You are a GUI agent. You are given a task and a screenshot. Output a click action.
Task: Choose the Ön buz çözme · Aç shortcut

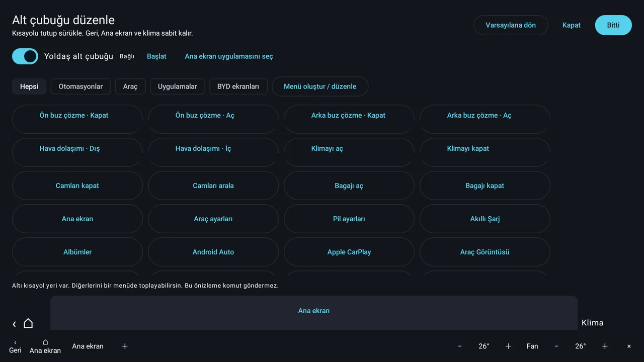[x=213, y=119]
